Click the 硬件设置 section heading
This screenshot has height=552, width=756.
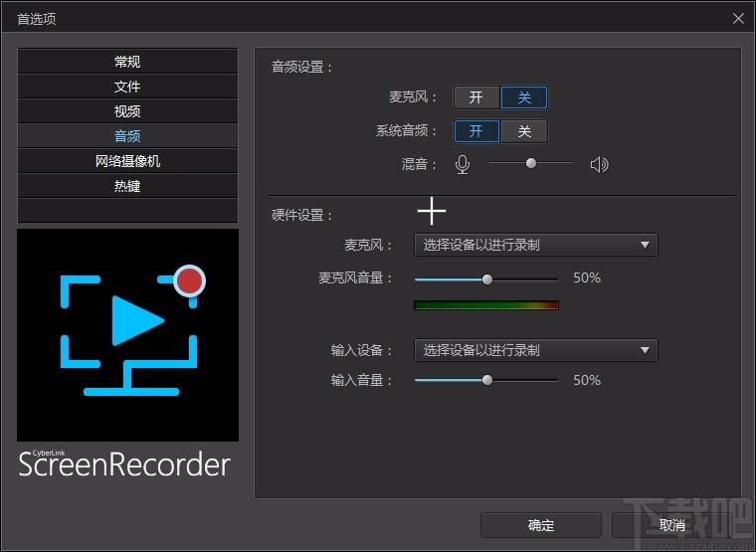(x=301, y=215)
